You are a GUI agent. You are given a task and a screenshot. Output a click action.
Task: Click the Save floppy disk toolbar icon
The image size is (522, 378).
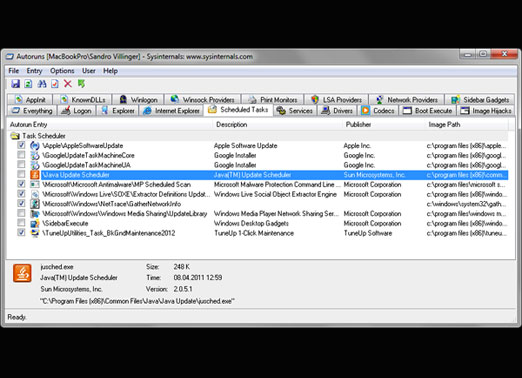(15, 84)
